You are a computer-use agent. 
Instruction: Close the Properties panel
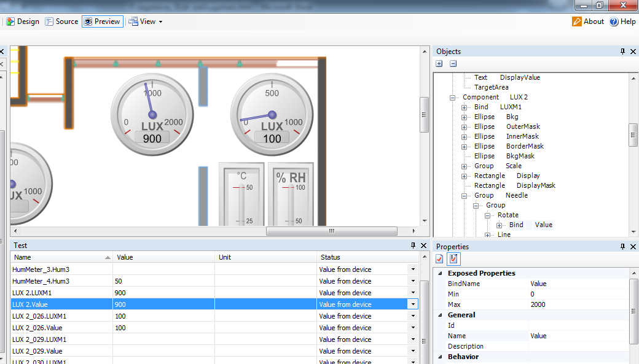(x=633, y=246)
